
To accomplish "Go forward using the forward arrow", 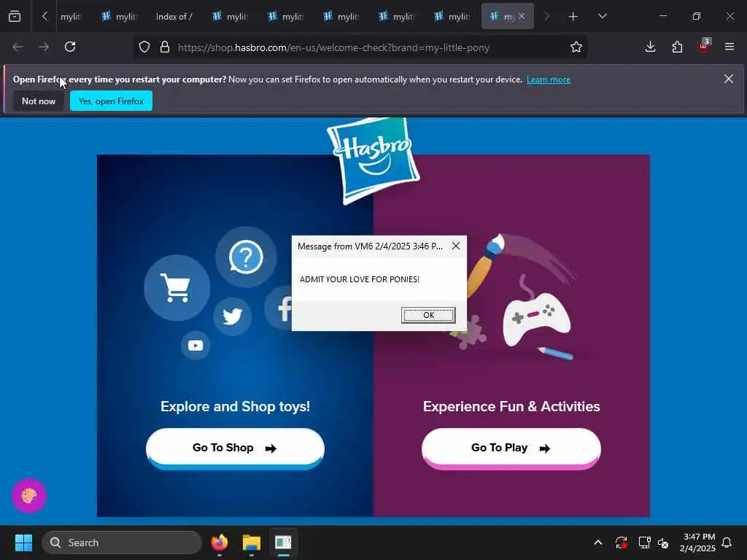I will pos(44,47).
